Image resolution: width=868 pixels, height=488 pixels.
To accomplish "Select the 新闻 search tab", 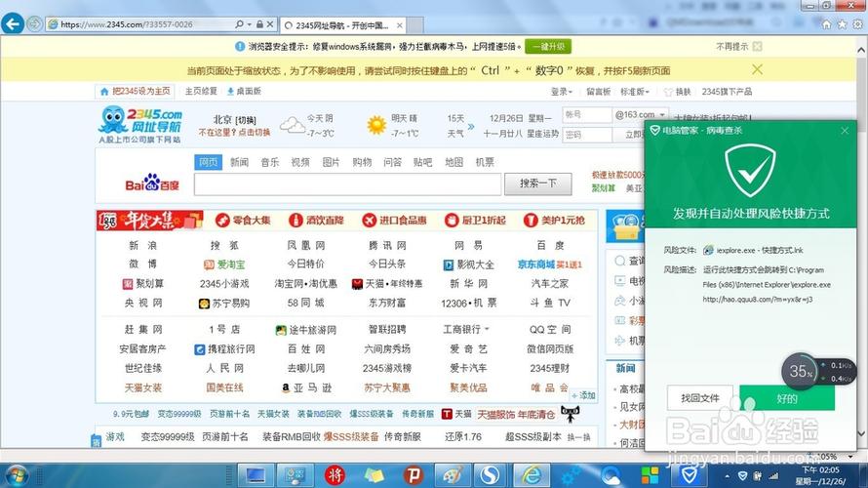I will coord(239,162).
